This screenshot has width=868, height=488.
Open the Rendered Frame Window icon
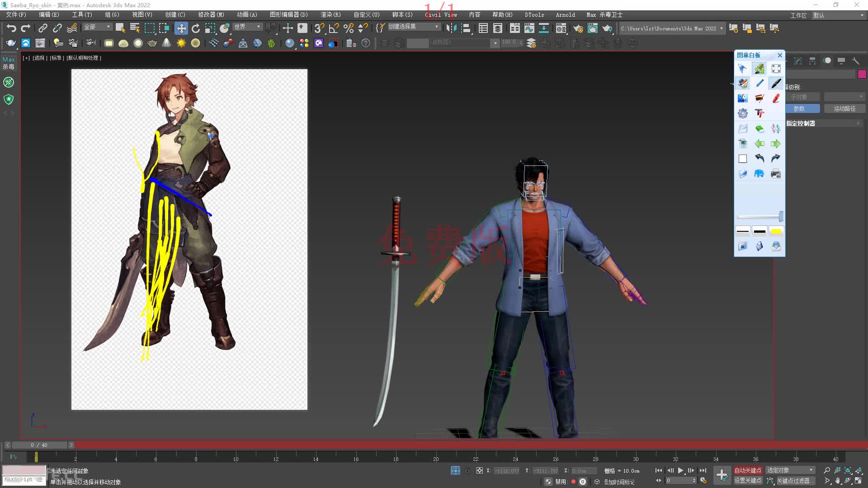[x=593, y=28]
